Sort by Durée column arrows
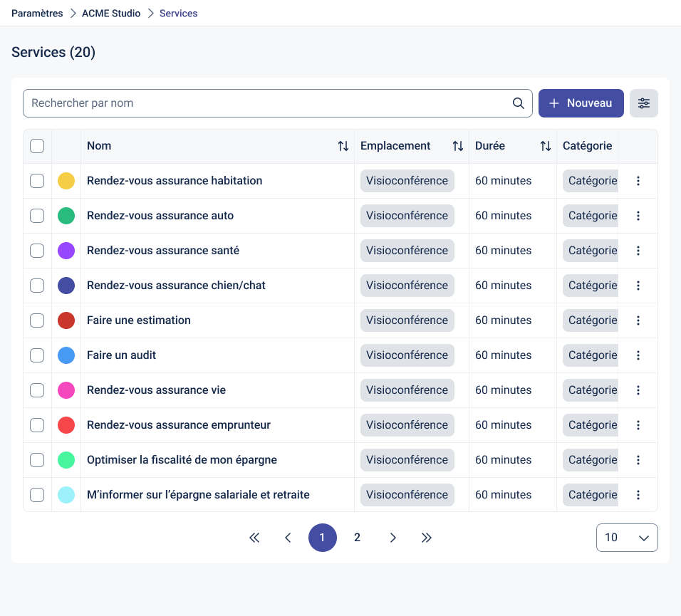The width and height of the screenshot is (681, 616). [x=546, y=146]
